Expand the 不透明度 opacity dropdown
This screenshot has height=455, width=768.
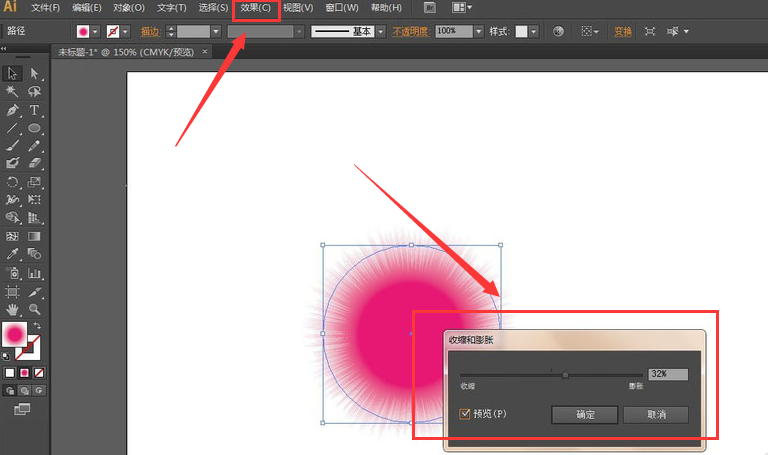(x=479, y=31)
